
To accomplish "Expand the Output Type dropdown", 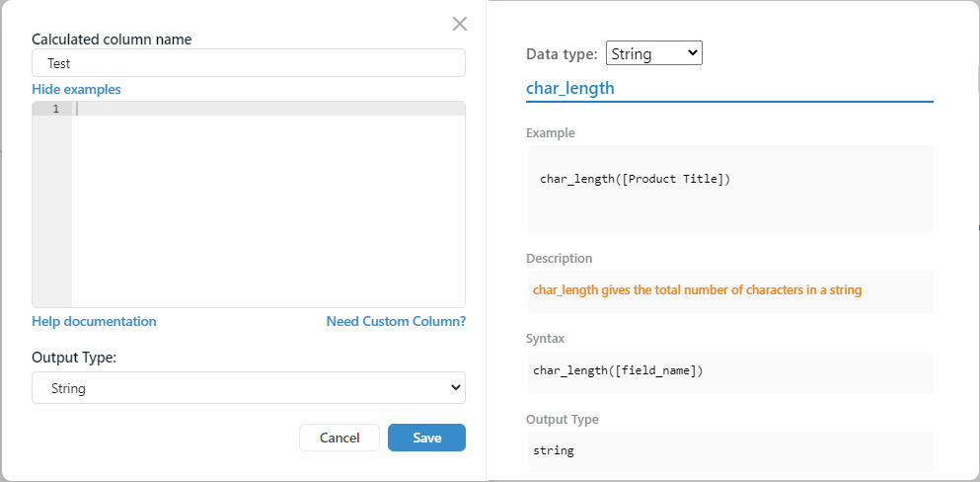I will tap(248, 388).
